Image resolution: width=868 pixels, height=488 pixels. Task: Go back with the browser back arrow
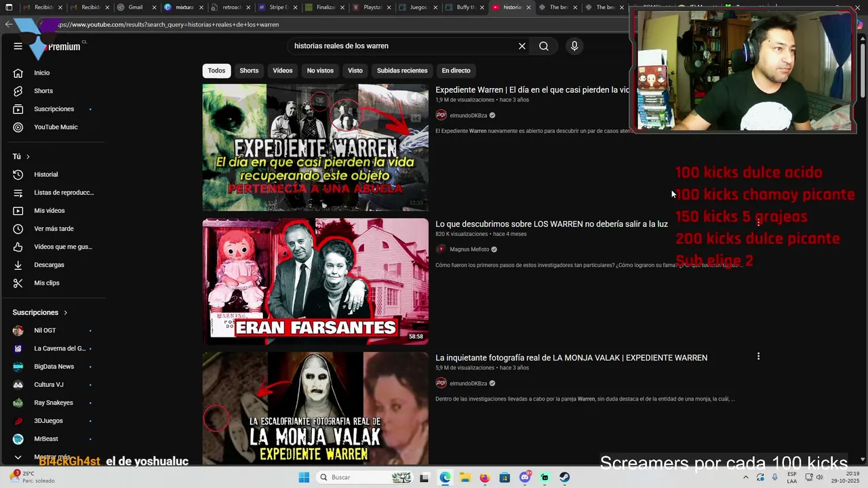click(8, 24)
